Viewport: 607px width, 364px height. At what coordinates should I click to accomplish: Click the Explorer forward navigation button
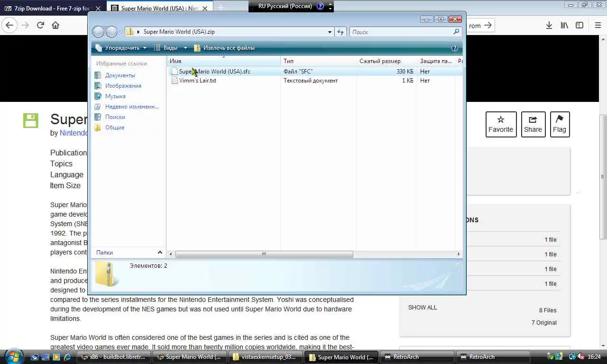coord(111,32)
